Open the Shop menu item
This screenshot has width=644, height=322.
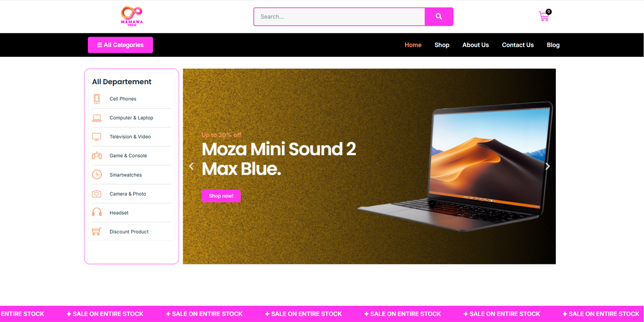coord(442,45)
